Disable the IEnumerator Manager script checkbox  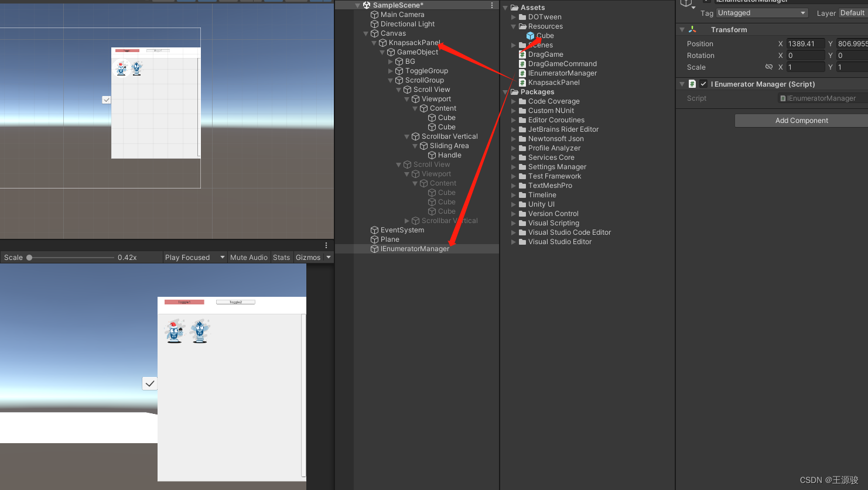pos(703,84)
